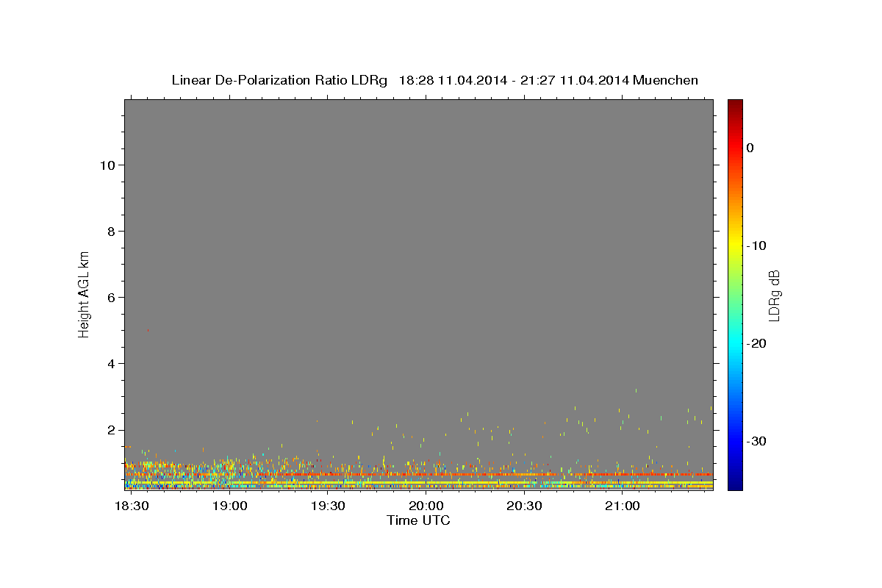The image size is (882, 588).
Task: Click the 20:00 time axis label
Action: pos(426,506)
